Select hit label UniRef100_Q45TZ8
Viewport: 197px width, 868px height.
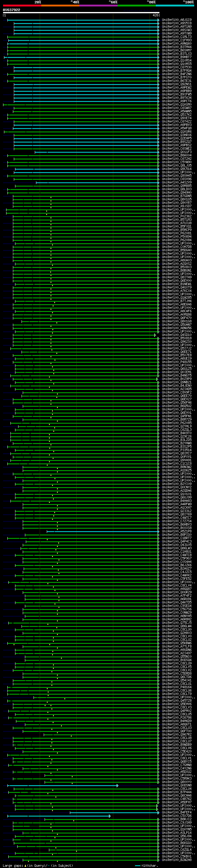click(176, 700)
